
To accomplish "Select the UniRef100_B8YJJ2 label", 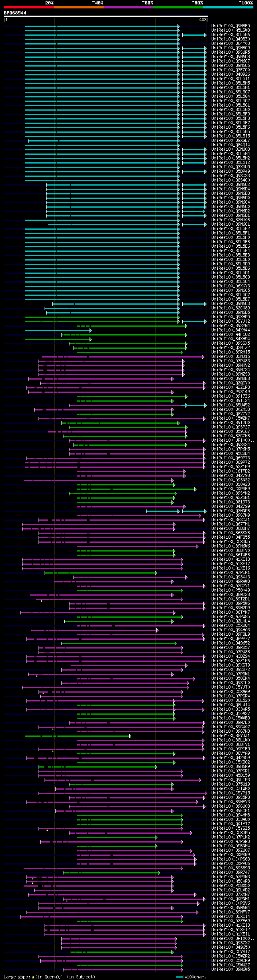I will pos(230,321).
